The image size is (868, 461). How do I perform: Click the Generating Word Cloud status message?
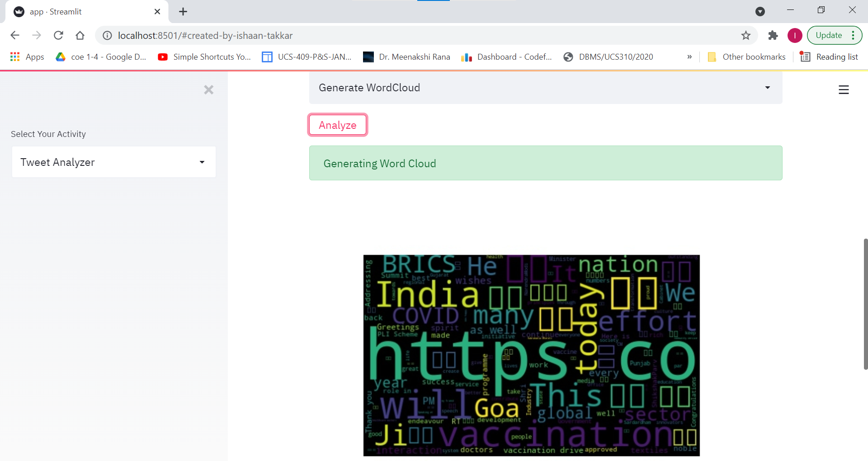(546, 163)
